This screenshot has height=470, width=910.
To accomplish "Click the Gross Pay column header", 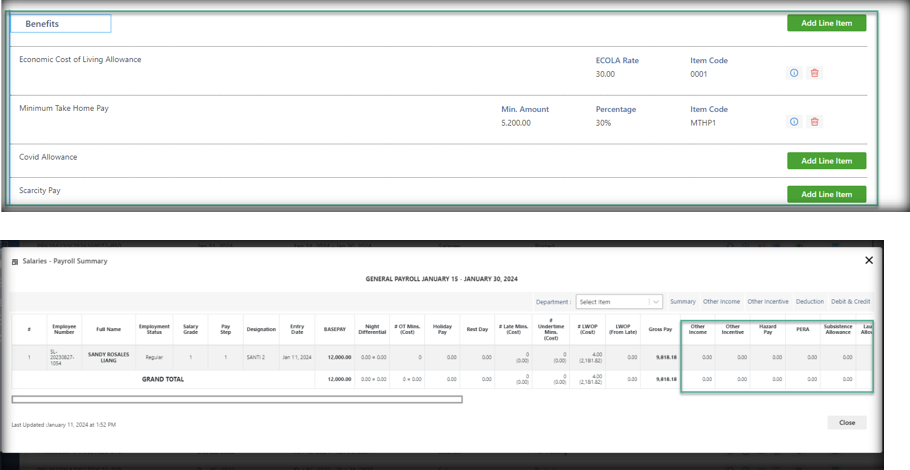I will (660, 330).
